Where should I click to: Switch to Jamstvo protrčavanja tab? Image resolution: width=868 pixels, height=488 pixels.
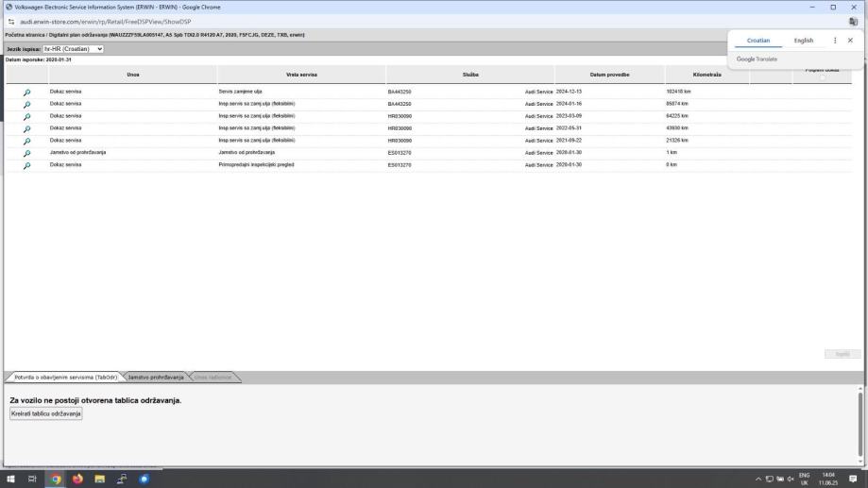coord(156,378)
